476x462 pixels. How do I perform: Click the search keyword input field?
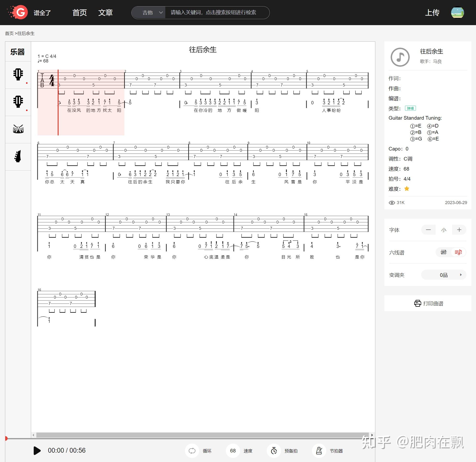pos(217,12)
